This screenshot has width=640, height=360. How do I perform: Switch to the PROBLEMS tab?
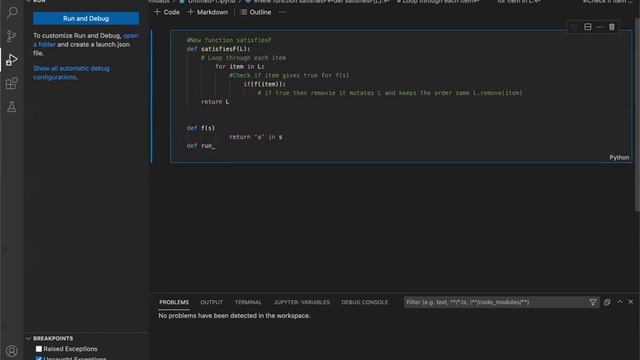(174, 302)
